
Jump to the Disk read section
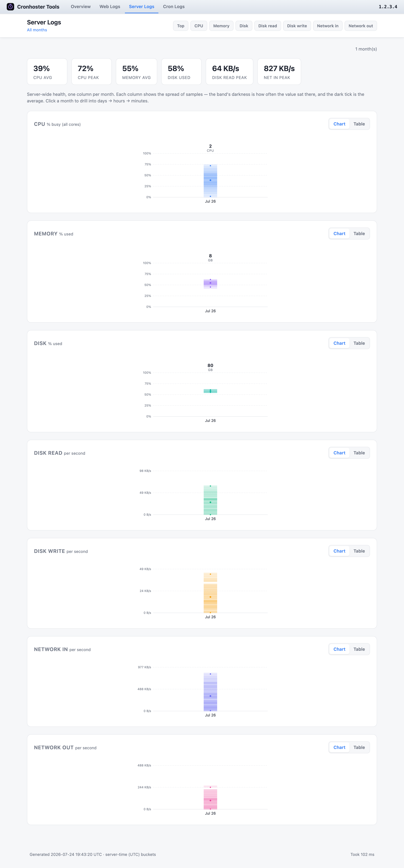pyautogui.click(x=268, y=26)
